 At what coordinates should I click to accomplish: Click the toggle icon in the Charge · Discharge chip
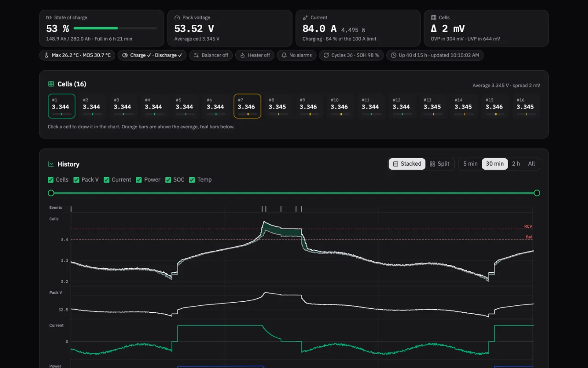(125, 55)
